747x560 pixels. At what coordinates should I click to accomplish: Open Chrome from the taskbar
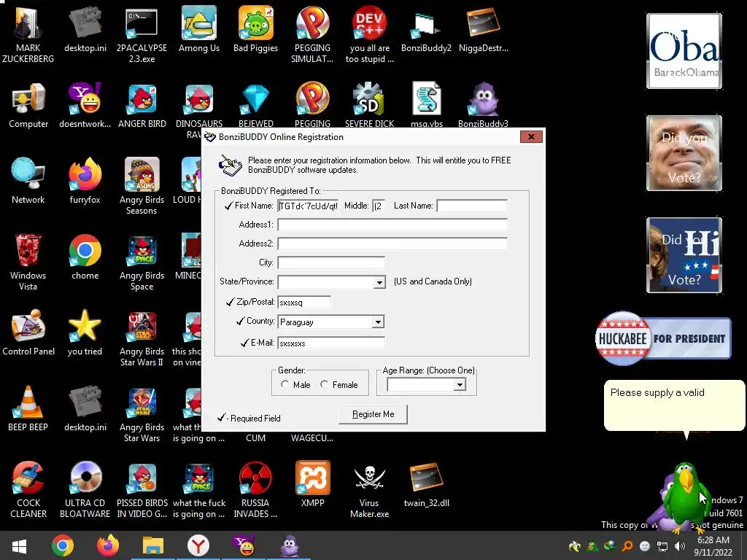(63, 545)
